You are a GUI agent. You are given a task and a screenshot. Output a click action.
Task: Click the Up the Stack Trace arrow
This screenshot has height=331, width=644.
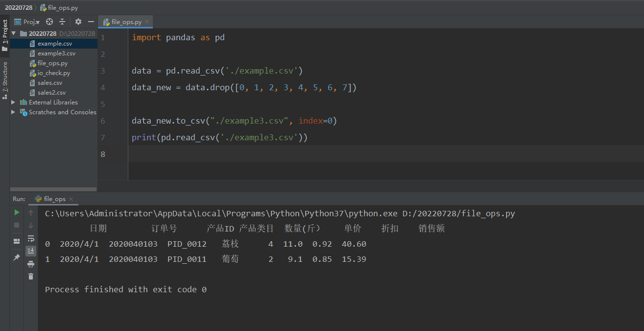(31, 212)
